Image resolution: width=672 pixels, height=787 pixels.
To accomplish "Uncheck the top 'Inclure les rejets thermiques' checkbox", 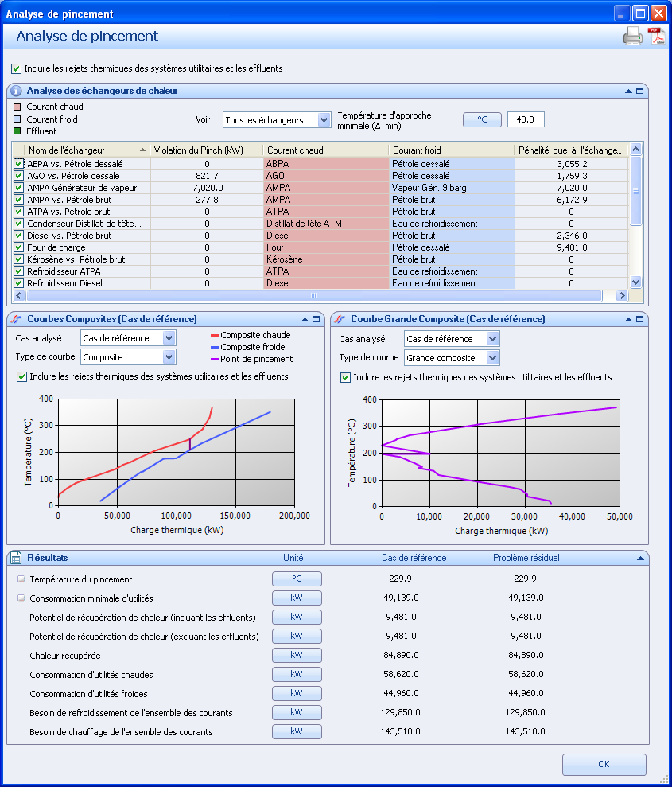I will click(x=17, y=68).
